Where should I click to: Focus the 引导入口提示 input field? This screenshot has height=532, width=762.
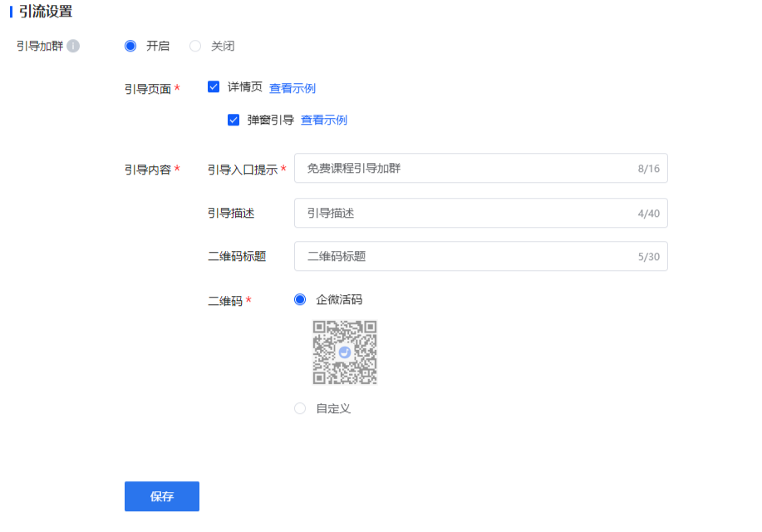coord(481,168)
